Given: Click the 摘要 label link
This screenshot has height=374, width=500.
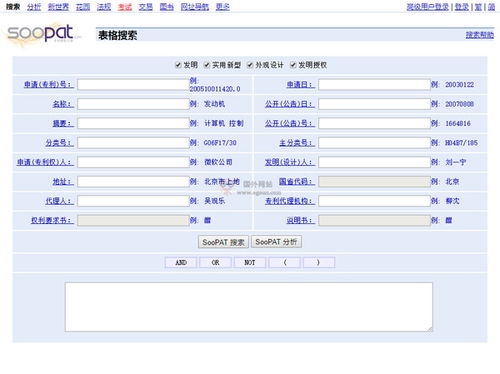Looking at the screenshot, I should (x=63, y=123).
